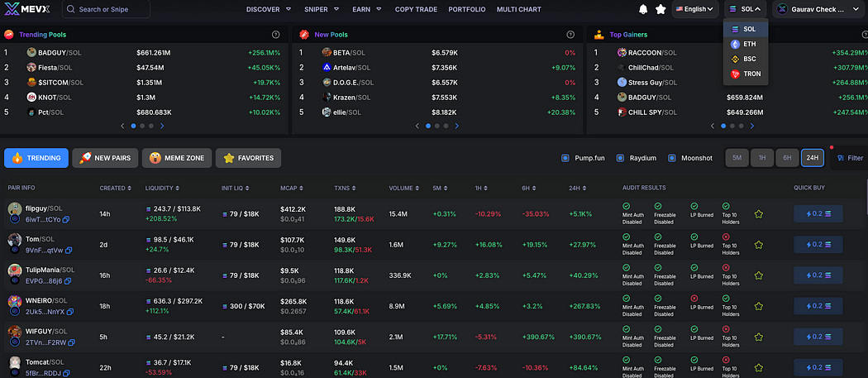Switch to the MEME ZONE tab
The image size is (868, 378).
(x=176, y=158)
